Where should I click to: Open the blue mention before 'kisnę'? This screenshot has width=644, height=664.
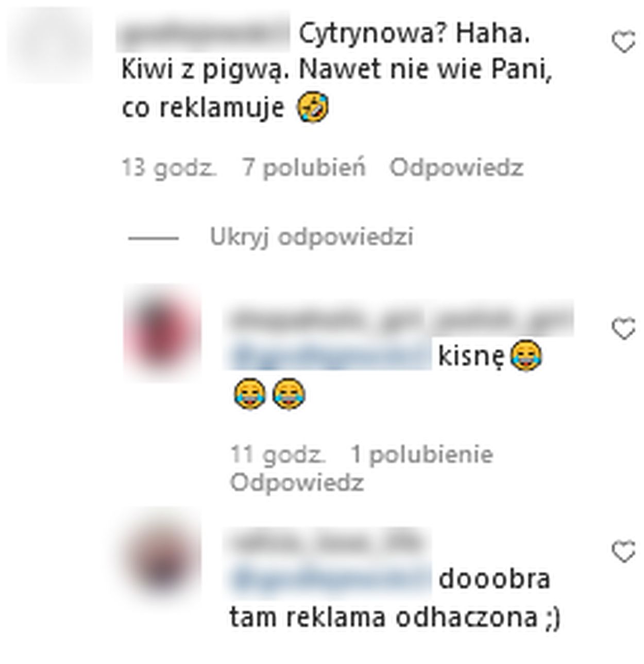click(328, 356)
